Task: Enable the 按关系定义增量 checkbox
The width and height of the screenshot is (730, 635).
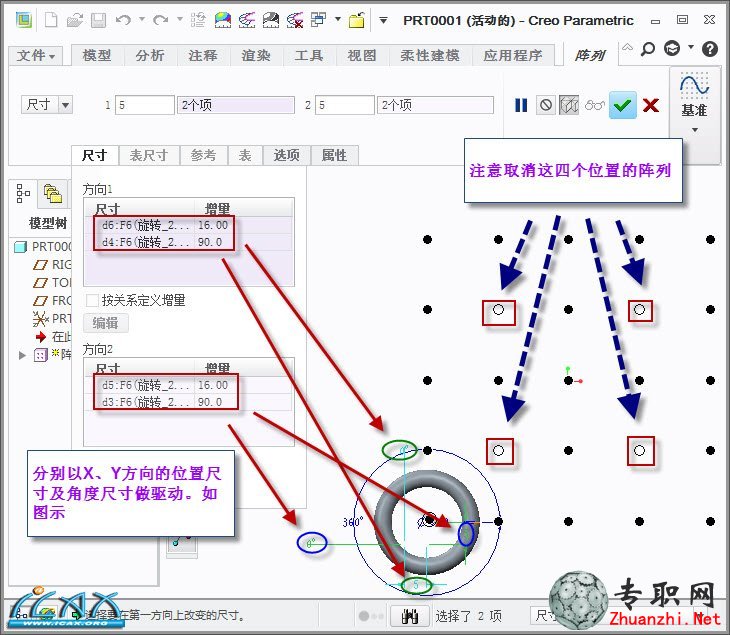Action: [92, 300]
